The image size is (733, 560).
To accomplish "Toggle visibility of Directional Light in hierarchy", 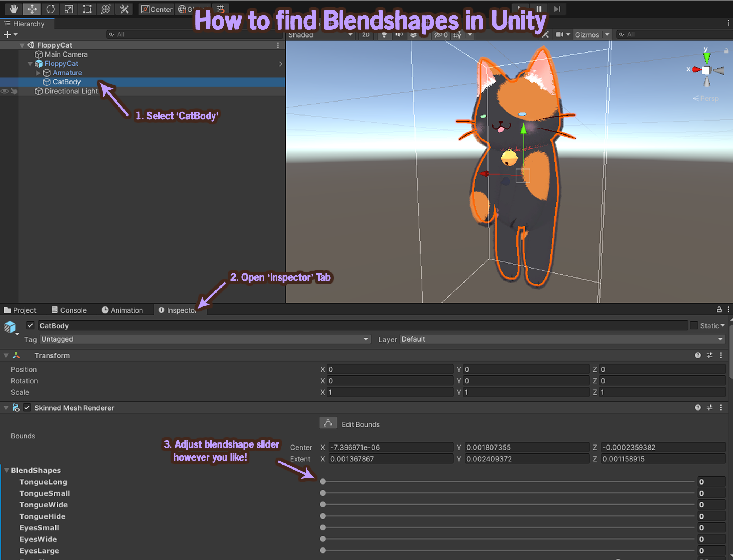I will [5, 91].
